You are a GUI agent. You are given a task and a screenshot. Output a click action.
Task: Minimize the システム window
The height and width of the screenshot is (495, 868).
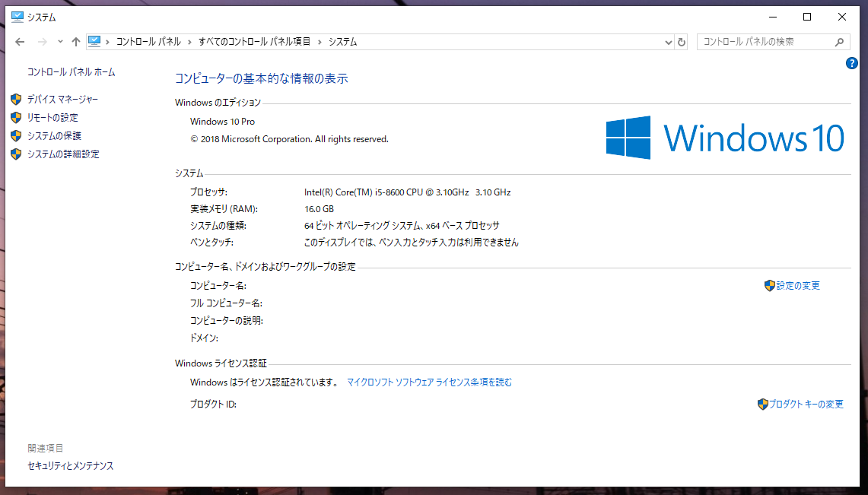773,17
